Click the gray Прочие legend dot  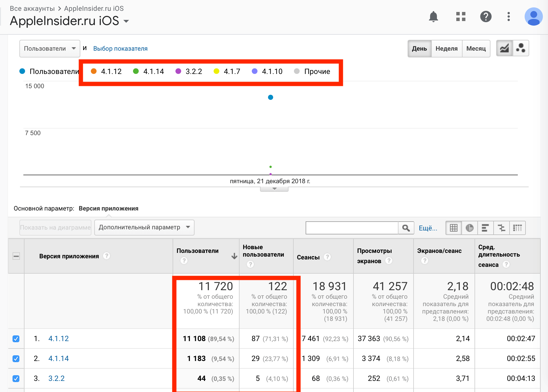[x=297, y=71]
